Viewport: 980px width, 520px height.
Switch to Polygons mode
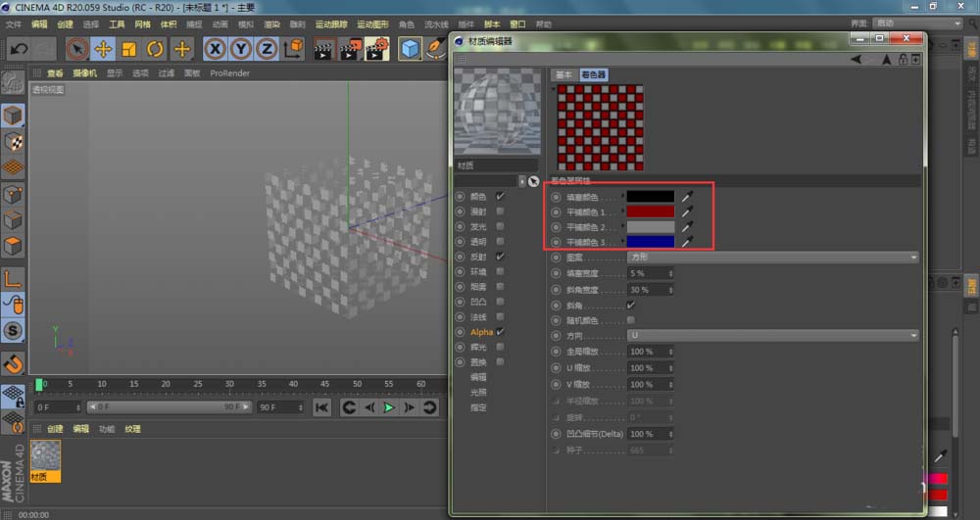pyautogui.click(x=13, y=246)
